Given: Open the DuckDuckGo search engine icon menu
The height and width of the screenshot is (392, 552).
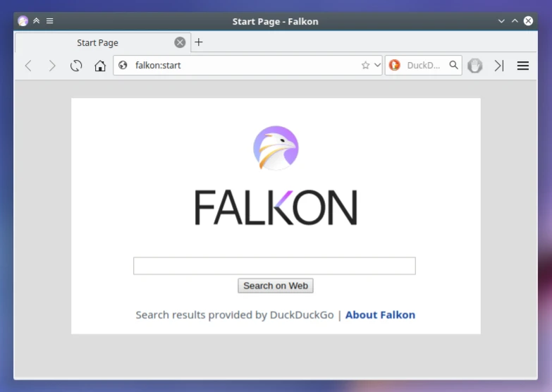Looking at the screenshot, I should 395,65.
